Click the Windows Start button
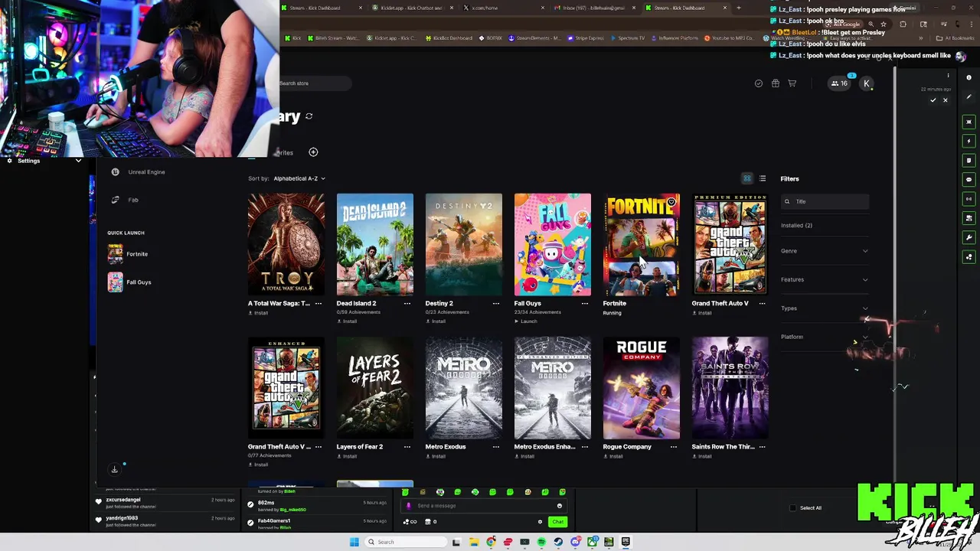 tap(354, 542)
